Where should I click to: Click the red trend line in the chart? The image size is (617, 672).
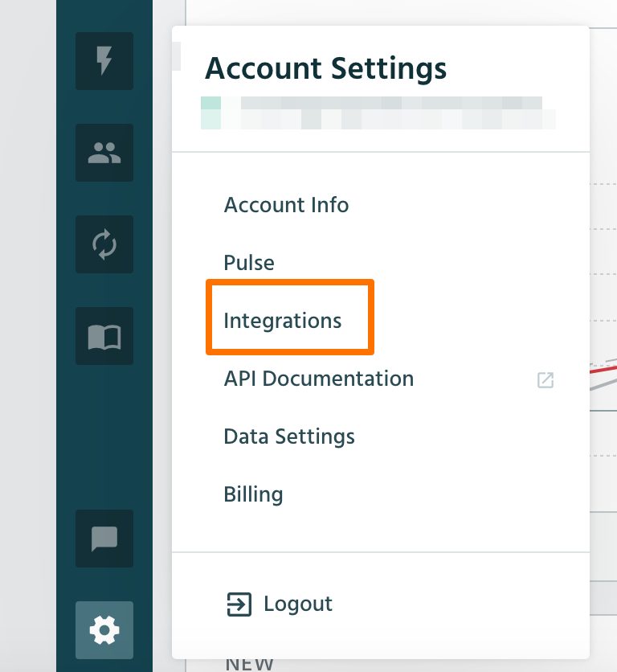(x=603, y=370)
